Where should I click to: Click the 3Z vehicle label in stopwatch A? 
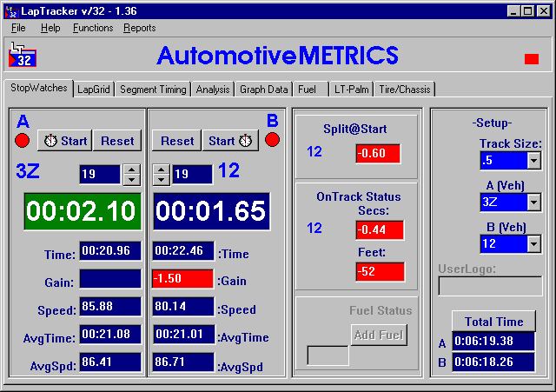point(28,171)
